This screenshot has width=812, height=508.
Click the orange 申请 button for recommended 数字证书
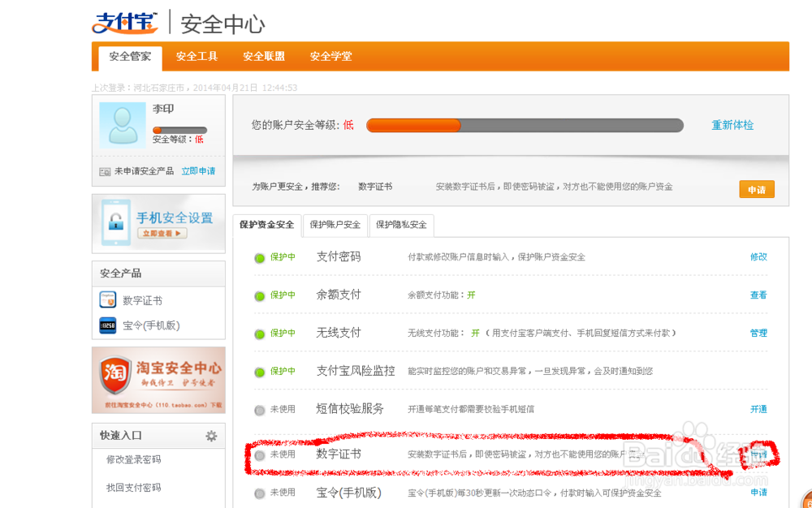click(x=757, y=189)
